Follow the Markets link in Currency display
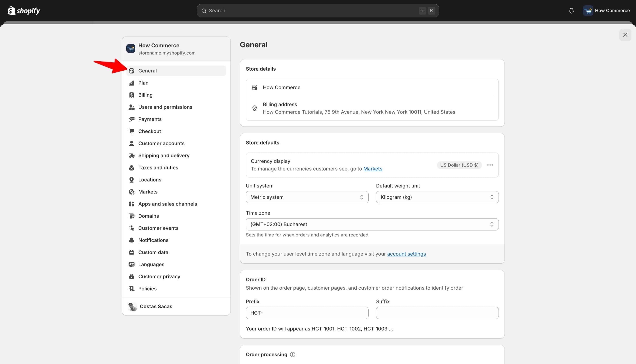Screen dimensions: 636x364 [373, 169]
